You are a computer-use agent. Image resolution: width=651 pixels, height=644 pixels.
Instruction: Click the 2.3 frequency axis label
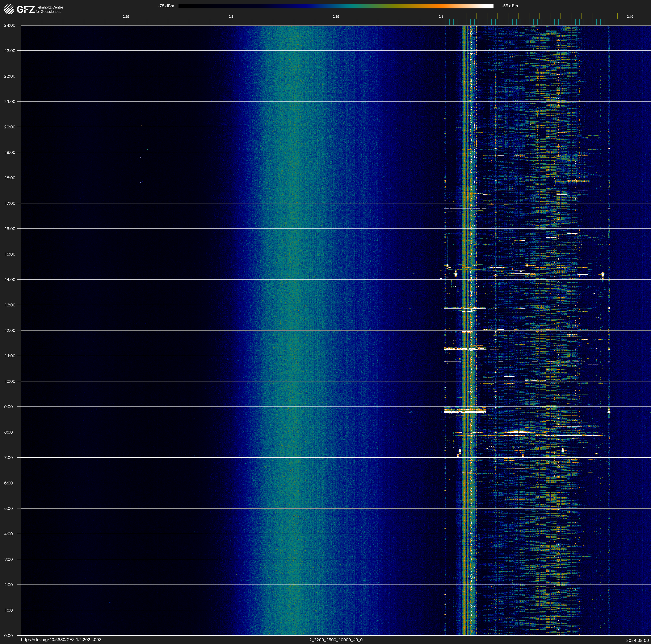[x=231, y=17]
